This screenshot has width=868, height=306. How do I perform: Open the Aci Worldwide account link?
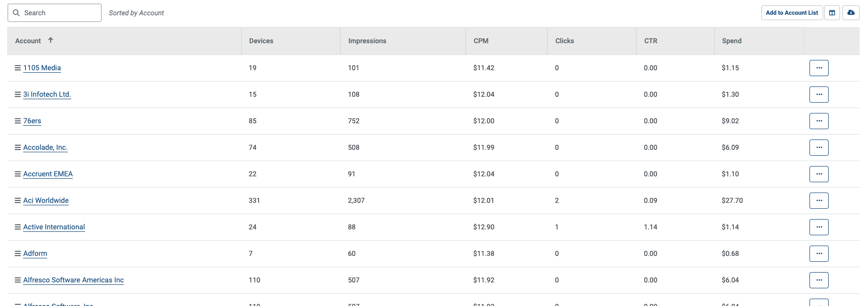(x=46, y=200)
